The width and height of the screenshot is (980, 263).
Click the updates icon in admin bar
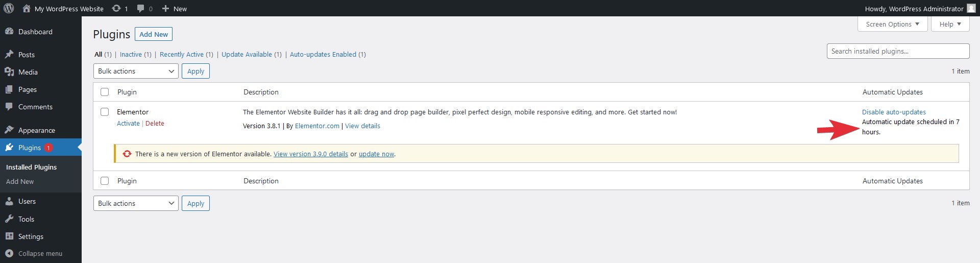(116, 8)
